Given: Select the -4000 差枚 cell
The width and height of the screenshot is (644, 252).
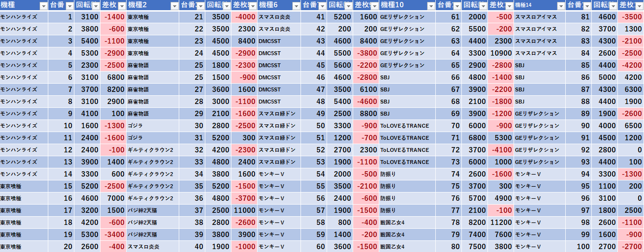Looking at the screenshot, I should tap(244, 17).
